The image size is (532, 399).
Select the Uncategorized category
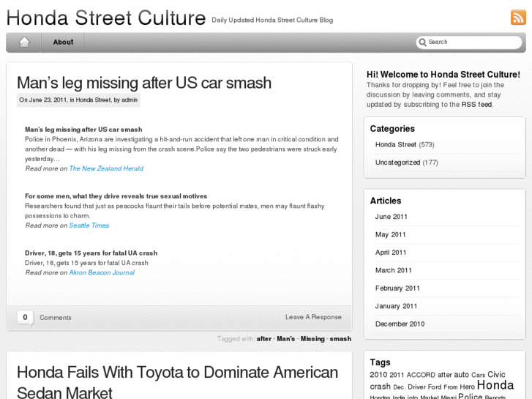[x=398, y=163]
